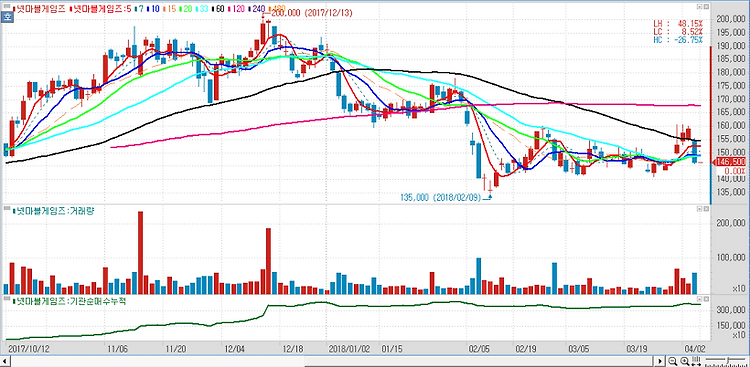This screenshot has width=750, height=367.
Task: Click the 04/02 date label
Action: (694, 348)
